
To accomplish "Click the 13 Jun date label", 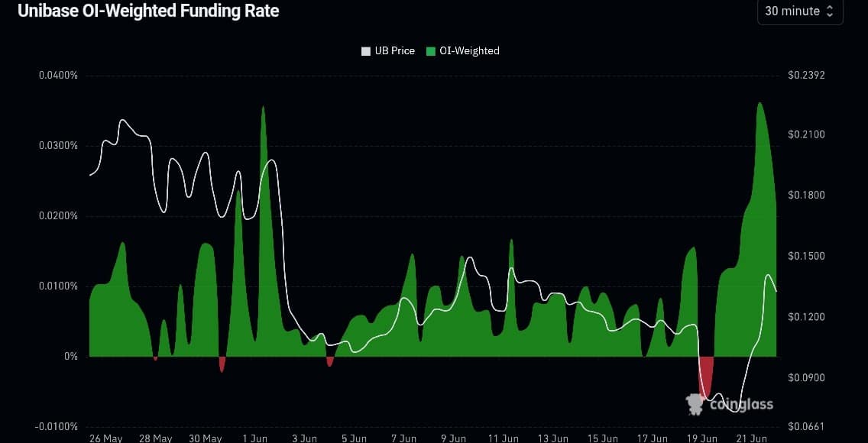I will [x=552, y=438].
